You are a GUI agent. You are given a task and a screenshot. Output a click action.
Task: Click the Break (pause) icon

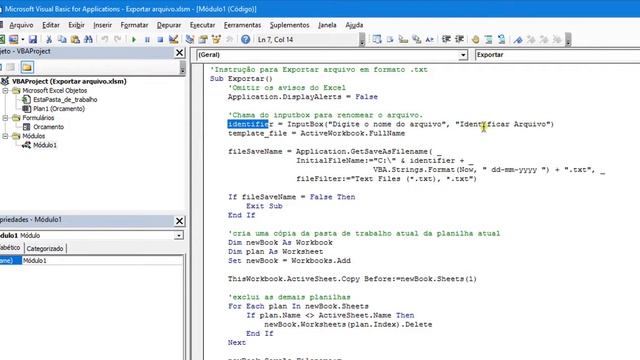[x=147, y=40]
